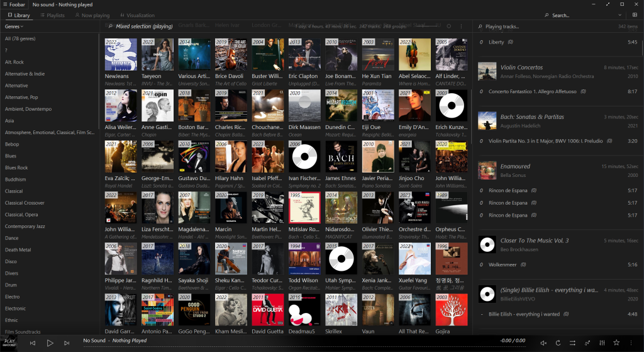
Task: Open the album grid three-dot options menu
Action: (462, 26)
